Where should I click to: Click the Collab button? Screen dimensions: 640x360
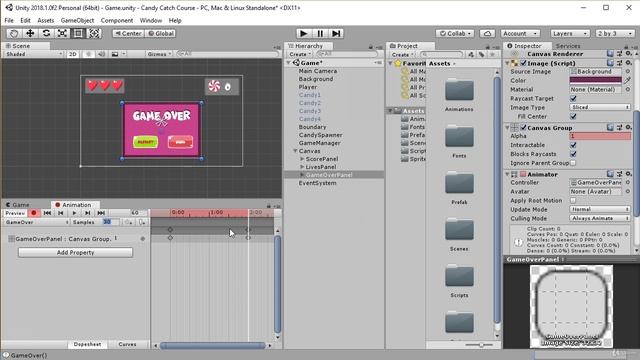[x=456, y=33]
